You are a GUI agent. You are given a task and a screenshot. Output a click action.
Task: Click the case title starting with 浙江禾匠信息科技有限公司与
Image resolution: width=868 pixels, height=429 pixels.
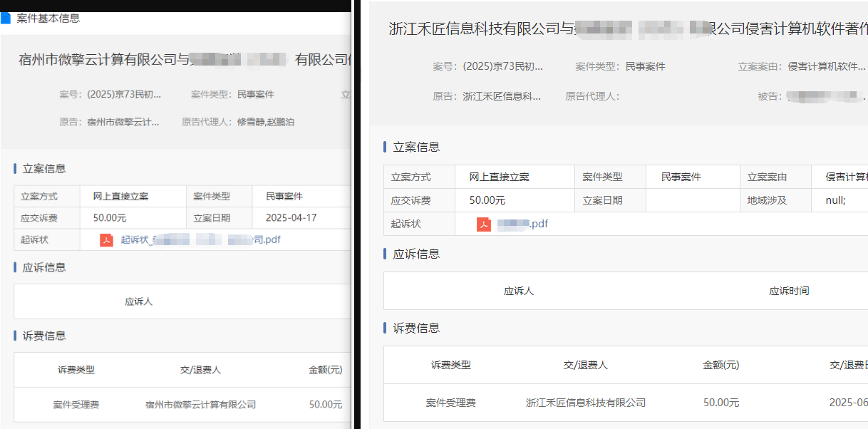click(x=628, y=29)
